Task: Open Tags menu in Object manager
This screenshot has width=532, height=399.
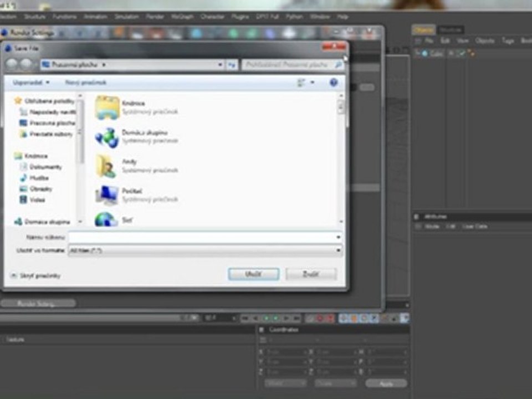Action: pos(508,40)
